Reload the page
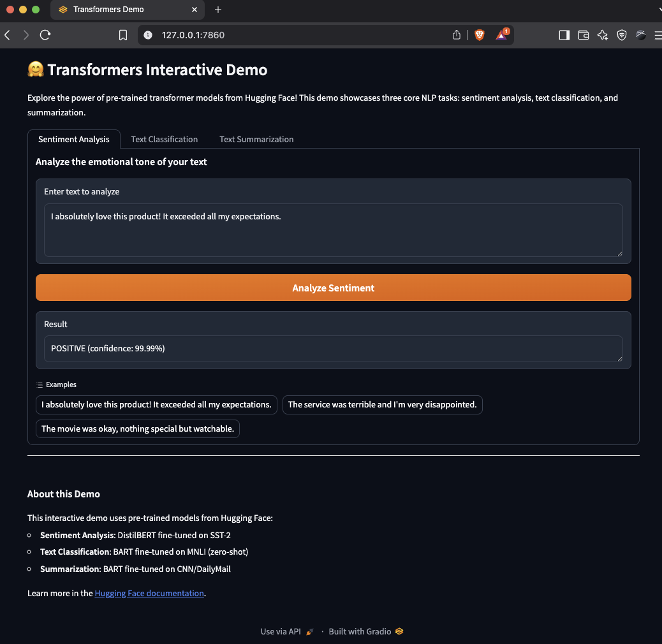This screenshot has width=662, height=644. 45,35
